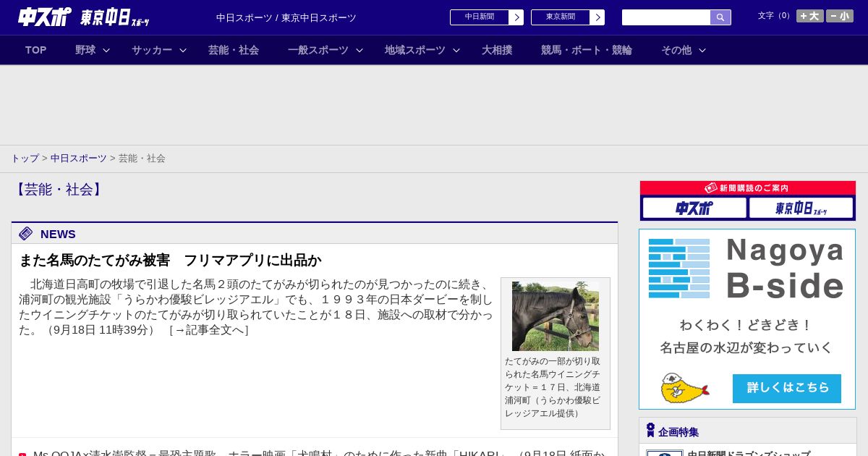The image size is (868, 456).
Task: Go to TOP in navigation bar
Action: (x=36, y=50)
